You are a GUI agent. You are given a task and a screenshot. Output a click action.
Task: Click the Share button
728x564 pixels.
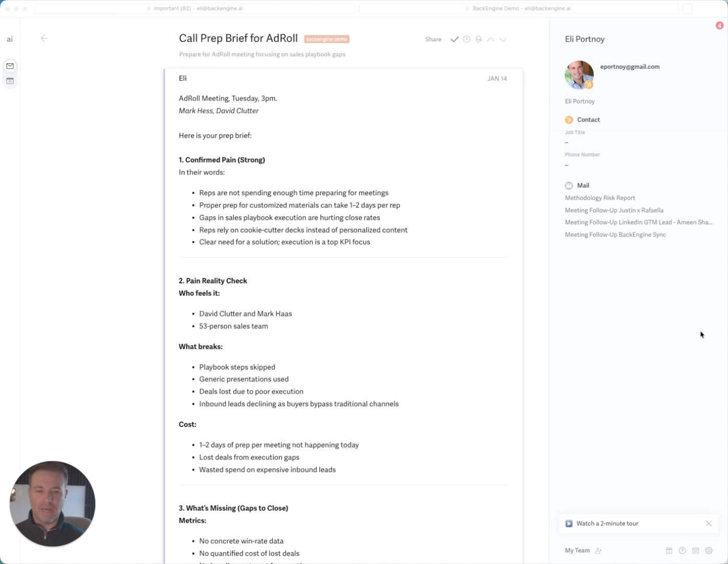pos(433,39)
